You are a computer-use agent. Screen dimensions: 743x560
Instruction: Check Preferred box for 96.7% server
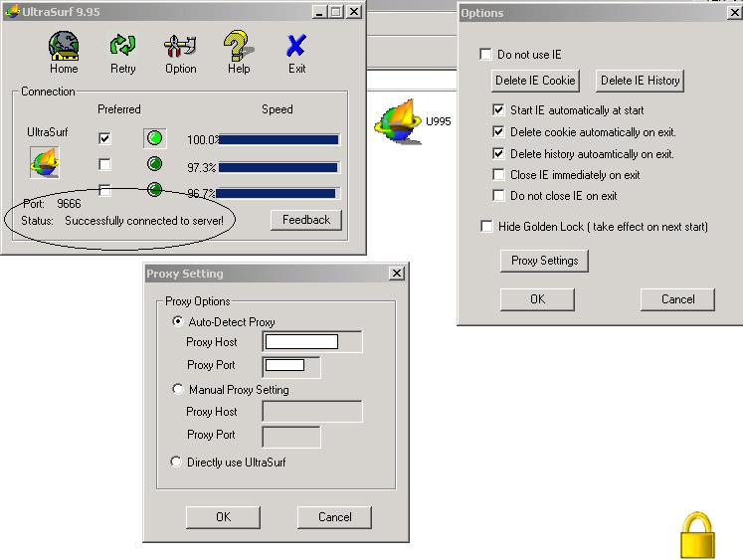click(x=104, y=190)
